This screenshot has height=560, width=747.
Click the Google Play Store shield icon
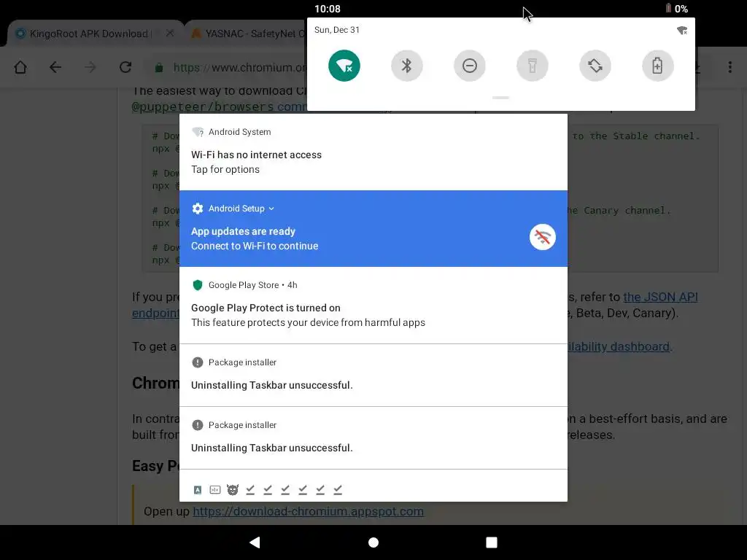point(197,285)
